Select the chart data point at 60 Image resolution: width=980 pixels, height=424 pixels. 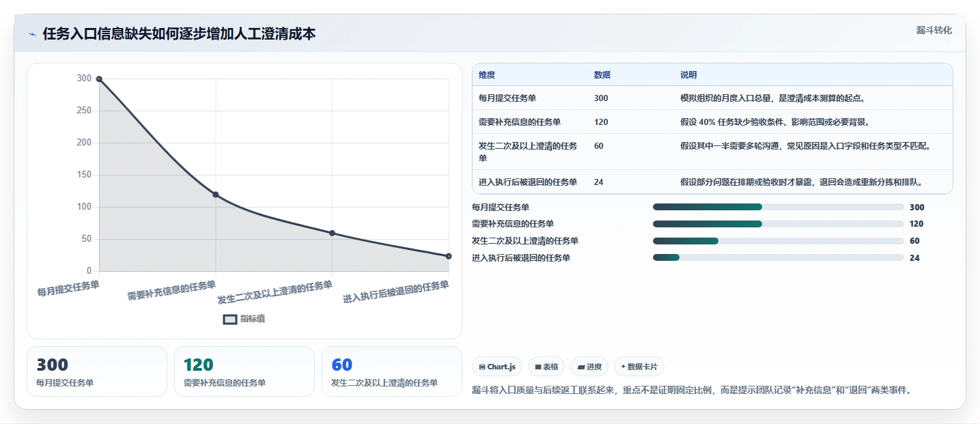pos(332,233)
